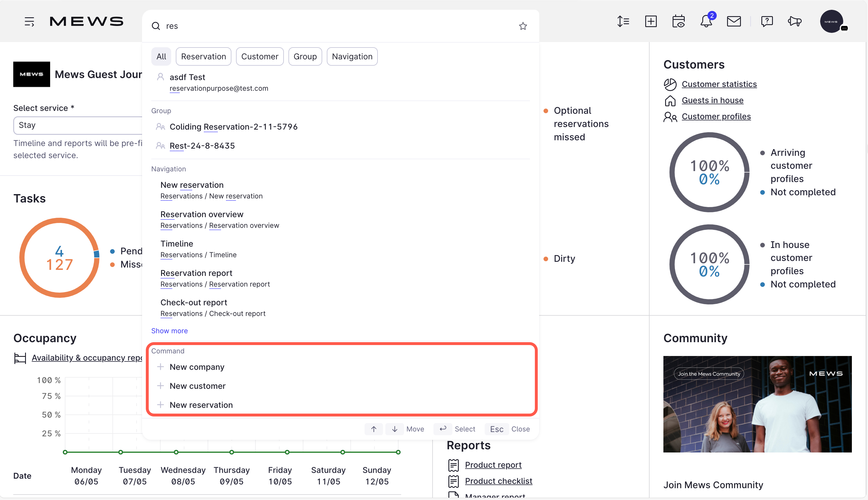Click the Customer profiles people icon
The width and height of the screenshot is (868, 500).
pyautogui.click(x=670, y=117)
